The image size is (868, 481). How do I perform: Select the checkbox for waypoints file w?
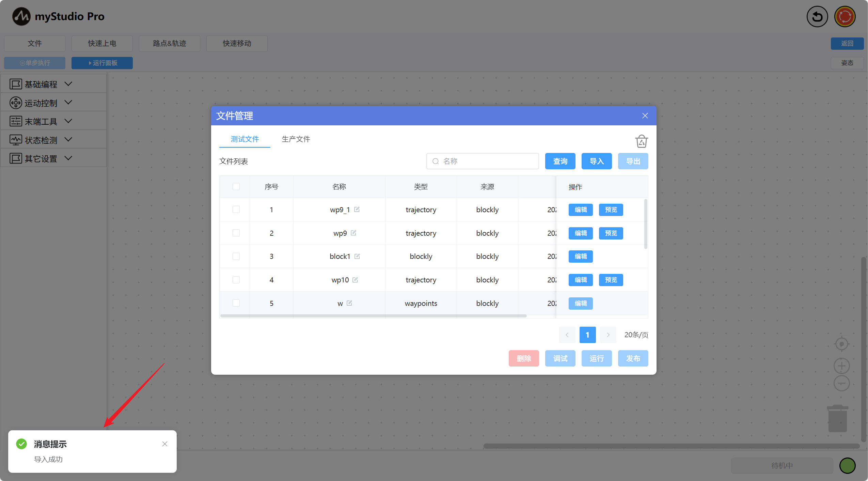tap(236, 303)
